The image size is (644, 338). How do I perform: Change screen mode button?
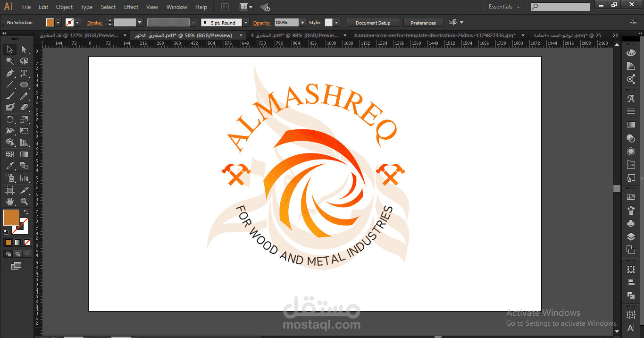(x=17, y=266)
